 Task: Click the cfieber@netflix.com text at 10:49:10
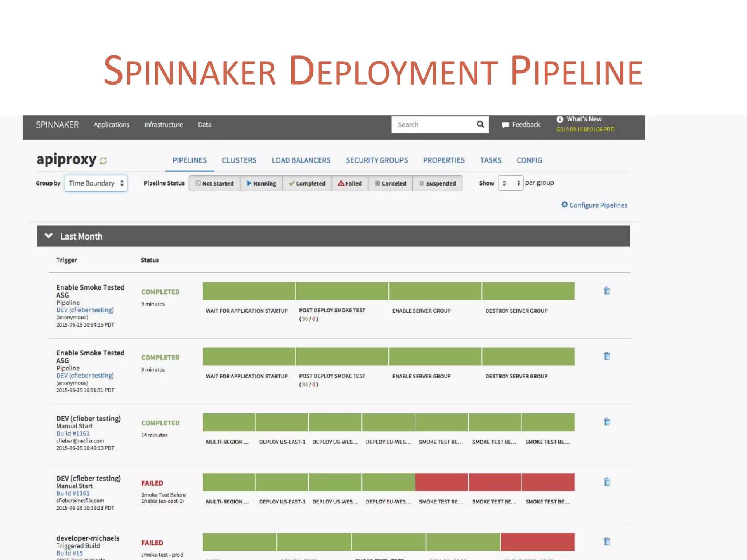coord(80,441)
